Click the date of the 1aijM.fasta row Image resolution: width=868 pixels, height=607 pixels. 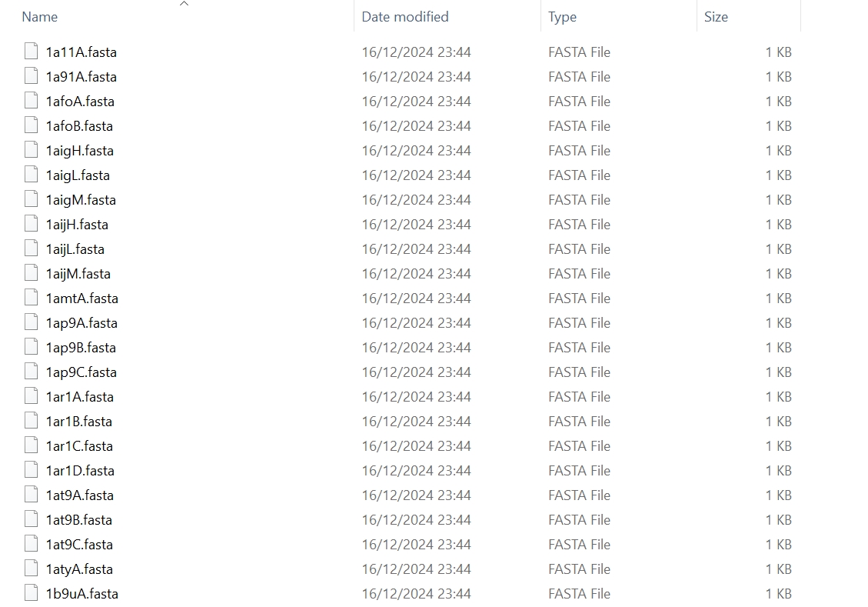(x=416, y=274)
